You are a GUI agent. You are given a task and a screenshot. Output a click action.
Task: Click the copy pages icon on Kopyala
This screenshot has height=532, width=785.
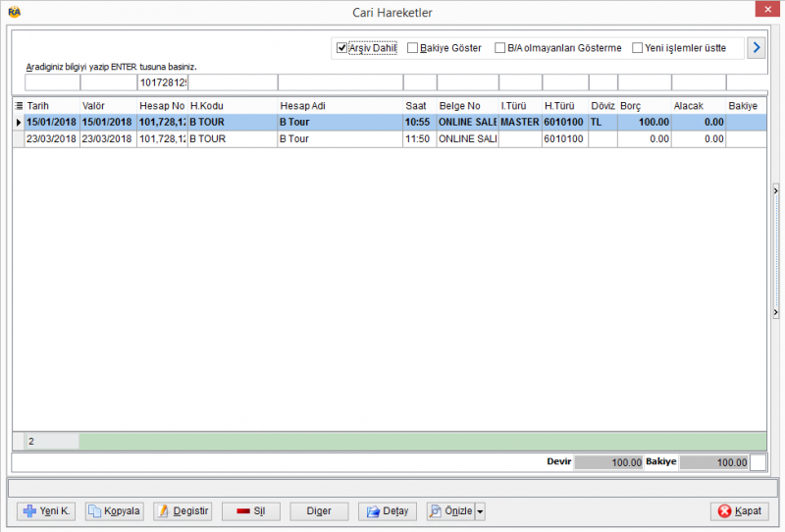[94, 511]
